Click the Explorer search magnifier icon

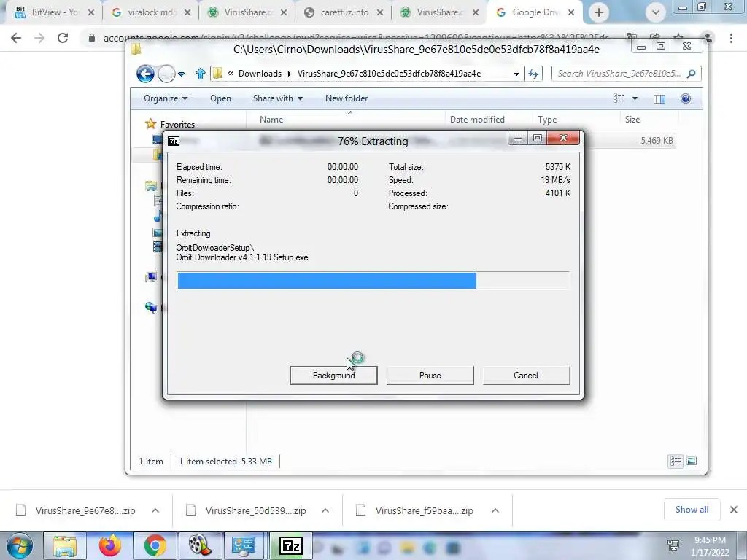click(692, 74)
